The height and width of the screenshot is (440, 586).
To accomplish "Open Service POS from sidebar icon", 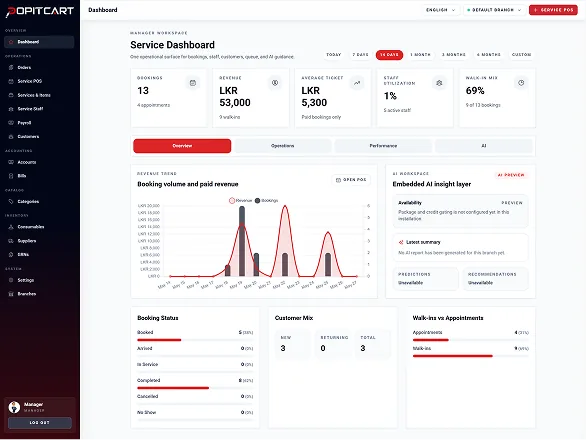I will coord(11,81).
